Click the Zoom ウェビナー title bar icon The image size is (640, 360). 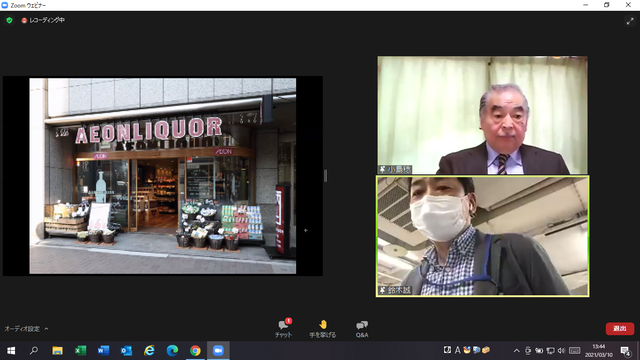[x=5, y=5]
